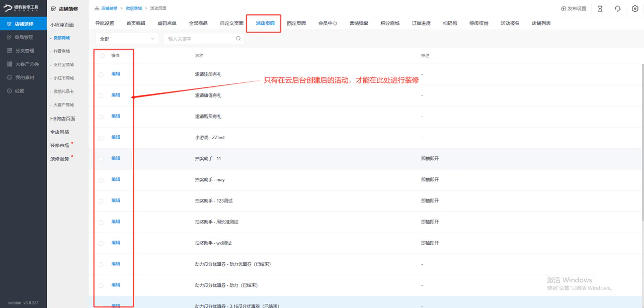
Task: Open the 全部 filter dropdown
Action: pyautogui.click(x=127, y=39)
